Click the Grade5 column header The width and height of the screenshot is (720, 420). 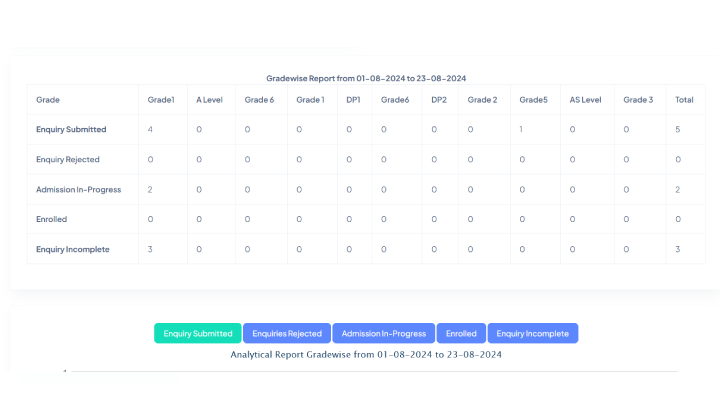[x=533, y=100]
